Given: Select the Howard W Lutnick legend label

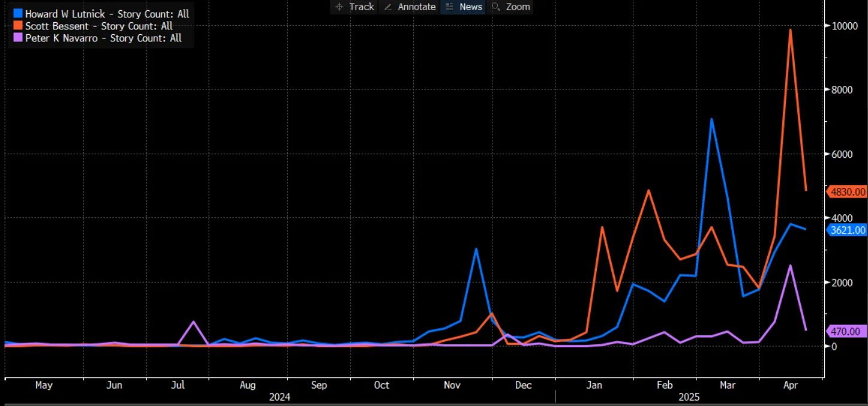Looking at the screenshot, I should 107,14.
